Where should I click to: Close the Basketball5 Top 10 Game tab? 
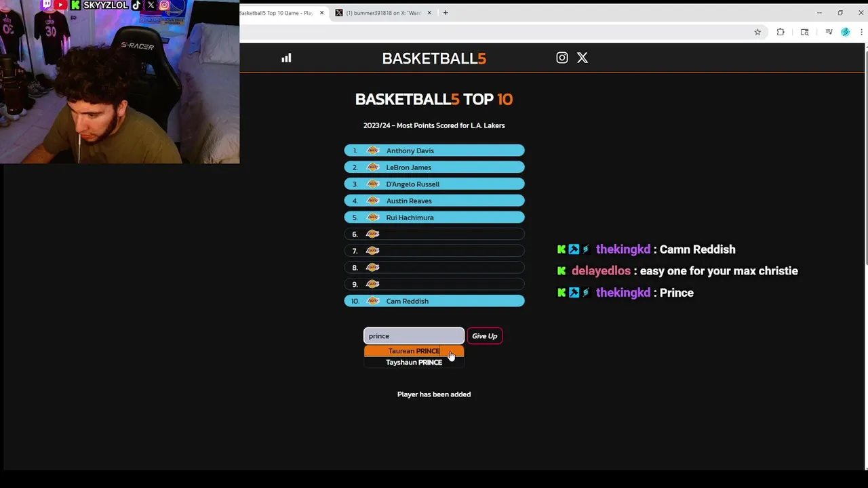pos(321,13)
